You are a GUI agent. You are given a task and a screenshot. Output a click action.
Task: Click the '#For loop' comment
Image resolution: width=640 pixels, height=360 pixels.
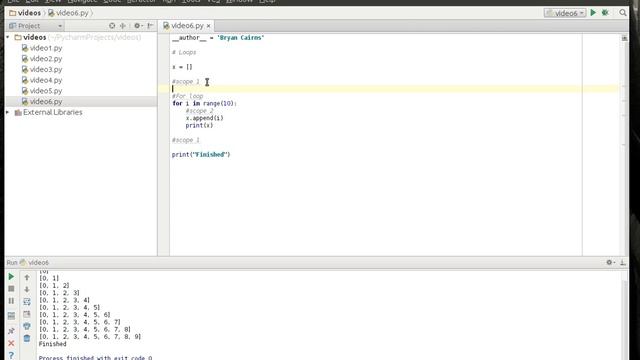point(187,96)
